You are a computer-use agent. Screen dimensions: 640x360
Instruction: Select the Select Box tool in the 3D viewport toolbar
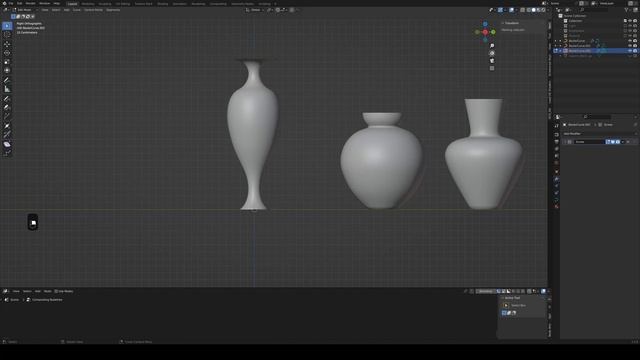[x=7, y=26]
